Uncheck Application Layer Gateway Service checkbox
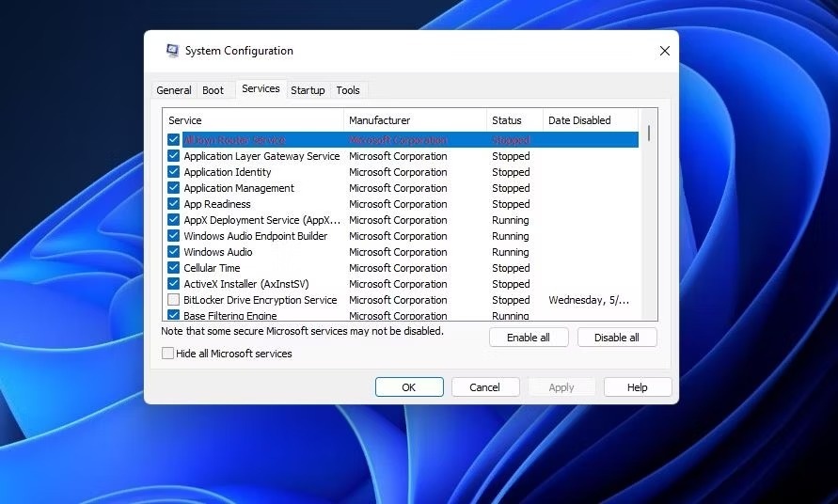 point(173,155)
